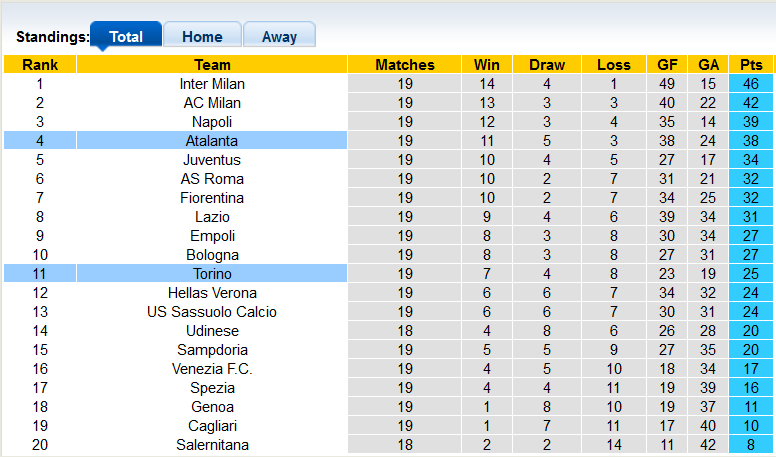
Task: Click Inter Milan's 46 points cell
Action: [751, 84]
